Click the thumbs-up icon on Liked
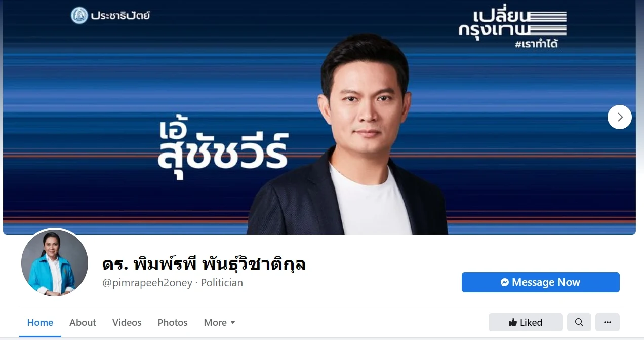 click(513, 322)
